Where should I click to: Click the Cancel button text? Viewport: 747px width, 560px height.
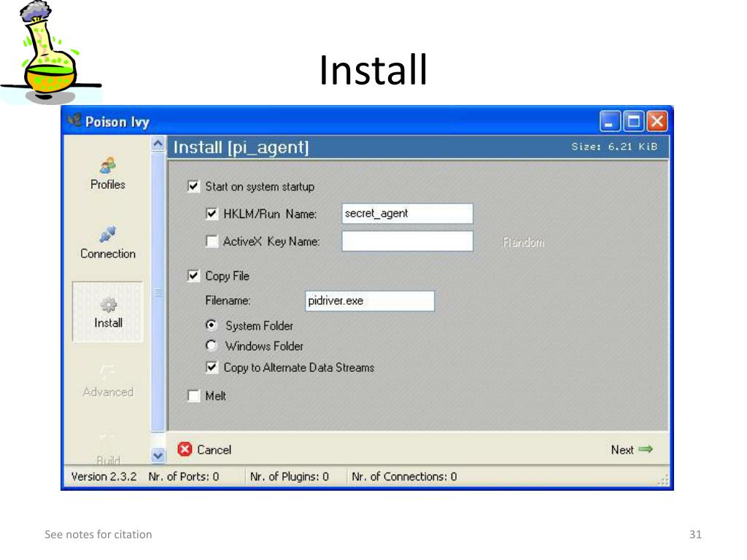[214, 450]
